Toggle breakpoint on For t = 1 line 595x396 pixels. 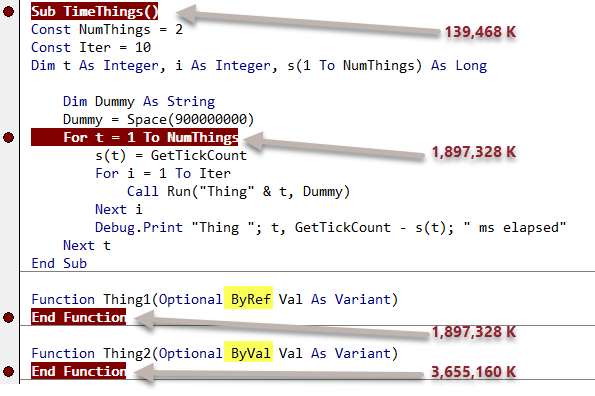(x=8, y=137)
